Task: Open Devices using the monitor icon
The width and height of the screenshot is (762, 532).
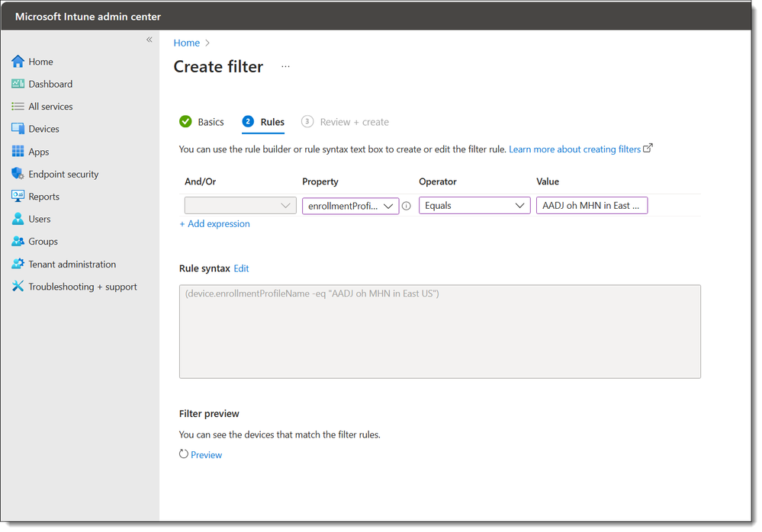Action: 18,129
